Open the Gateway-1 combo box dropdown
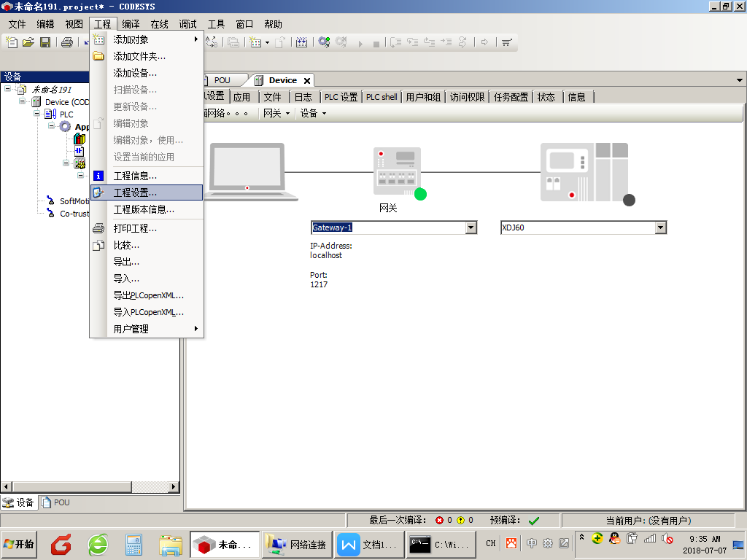 click(x=471, y=227)
